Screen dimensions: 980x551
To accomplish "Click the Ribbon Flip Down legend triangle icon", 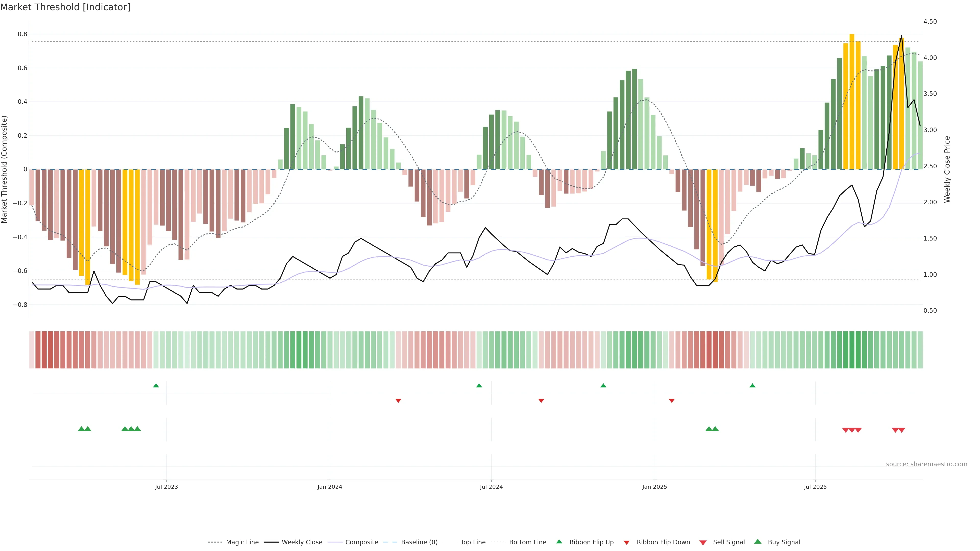I will coord(627,542).
